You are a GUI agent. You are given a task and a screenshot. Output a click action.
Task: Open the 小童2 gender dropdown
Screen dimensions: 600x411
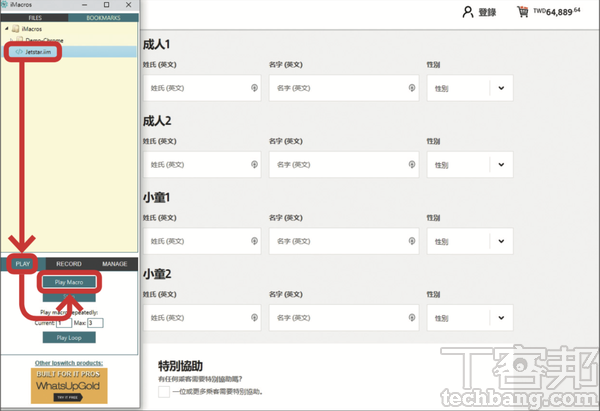pyautogui.click(x=470, y=318)
